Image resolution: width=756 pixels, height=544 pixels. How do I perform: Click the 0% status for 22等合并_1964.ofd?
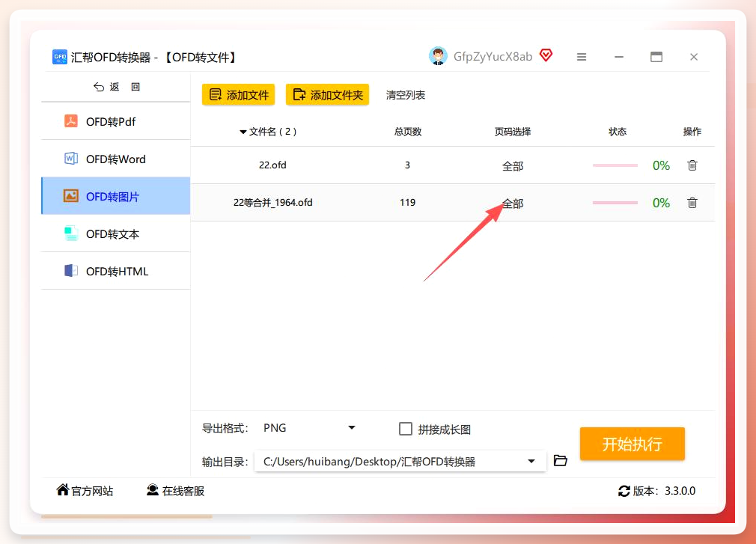(x=661, y=203)
